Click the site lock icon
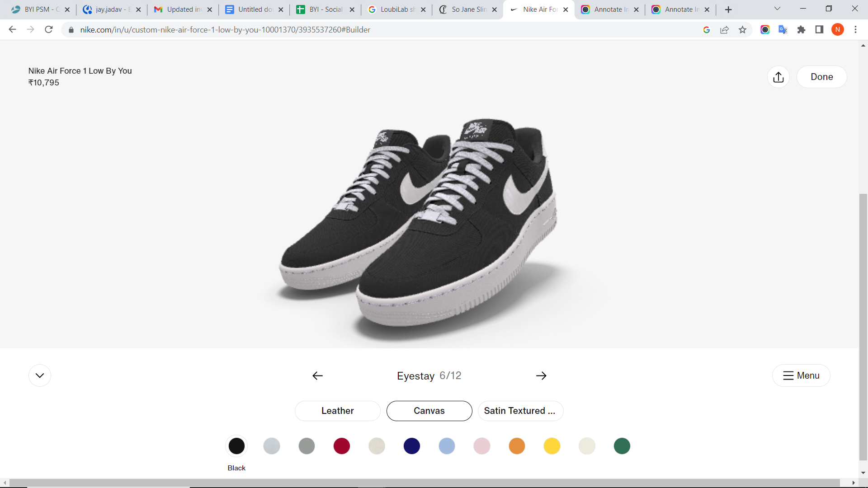 (x=71, y=30)
